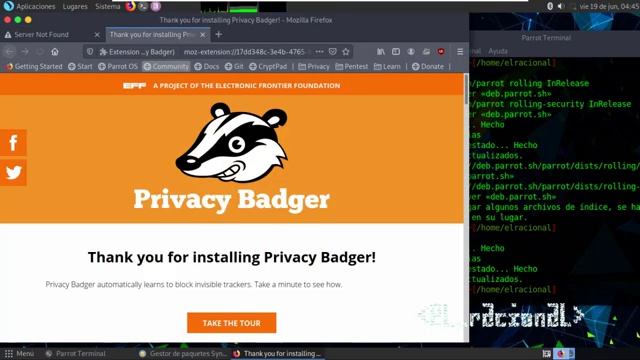Open the Start bookmark
This screenshot has width=640, height=360.
tap(80, 67)
